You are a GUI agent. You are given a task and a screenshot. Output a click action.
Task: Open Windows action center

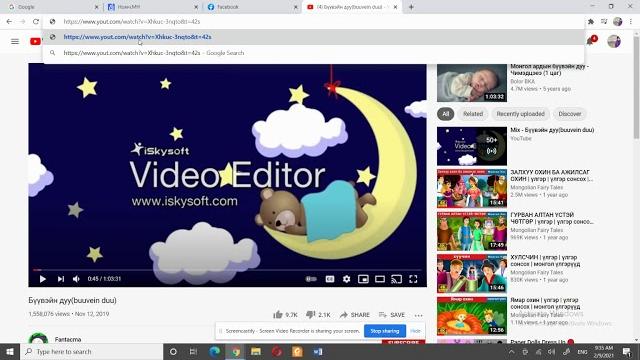[x=627, y=351]
